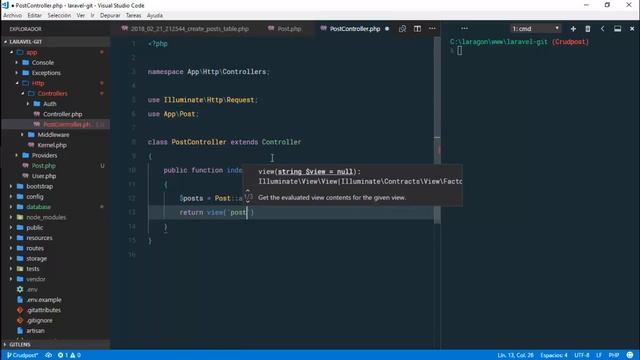
Task: Open changes icon in editor toolbar
Action: click(x=402, y=29)
